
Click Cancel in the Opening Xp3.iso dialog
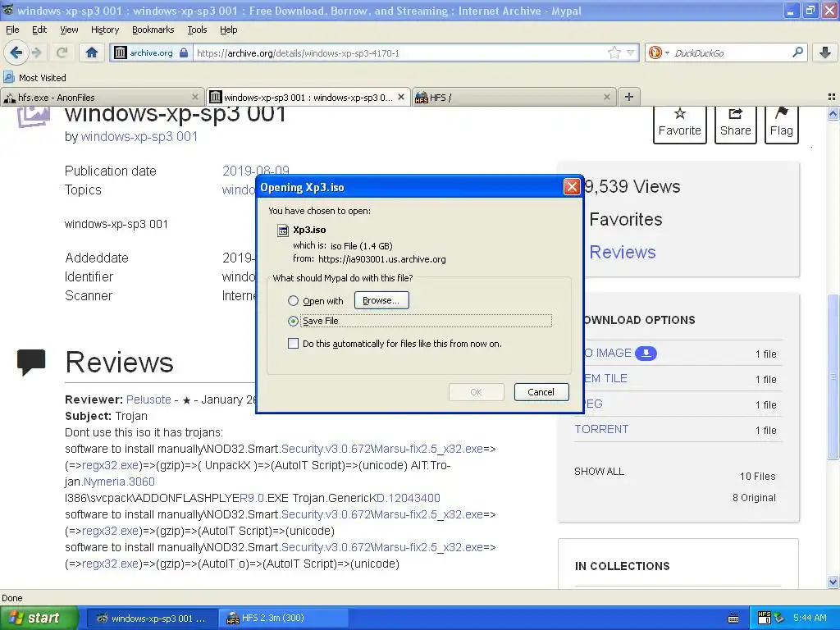tap(541, 392)
